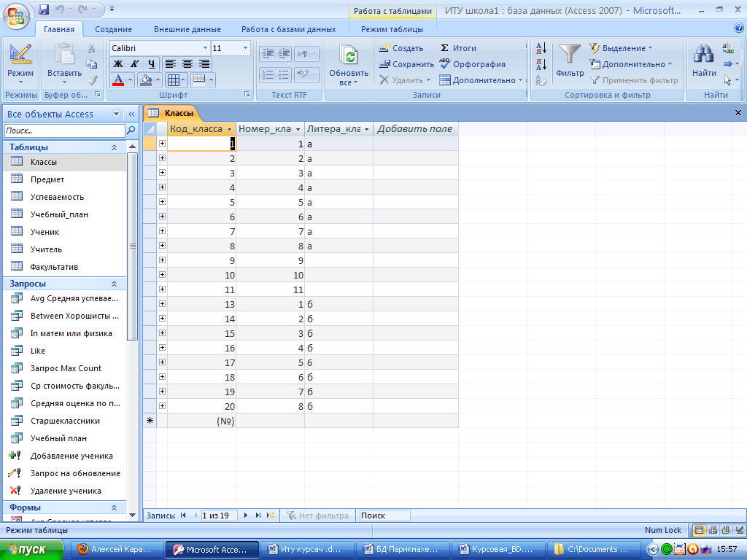Click the Go To arrow icon
Image resolution: width=747 pixels, height=560 pixels.
tap(727, 64)
